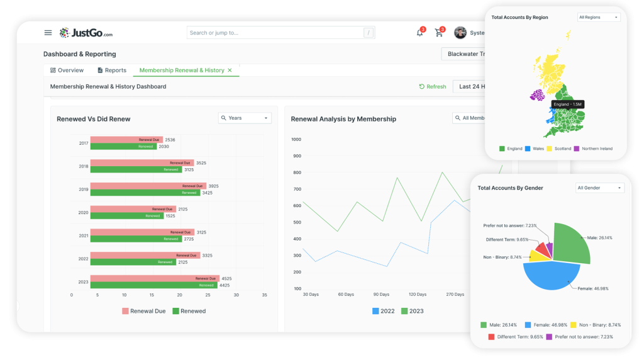Click the keyboard slash shortcut icon

pos(369,33)
